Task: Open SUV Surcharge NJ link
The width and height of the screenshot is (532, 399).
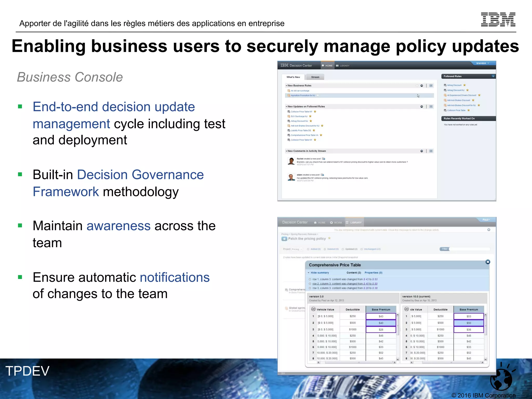Action: click(299, 116)
